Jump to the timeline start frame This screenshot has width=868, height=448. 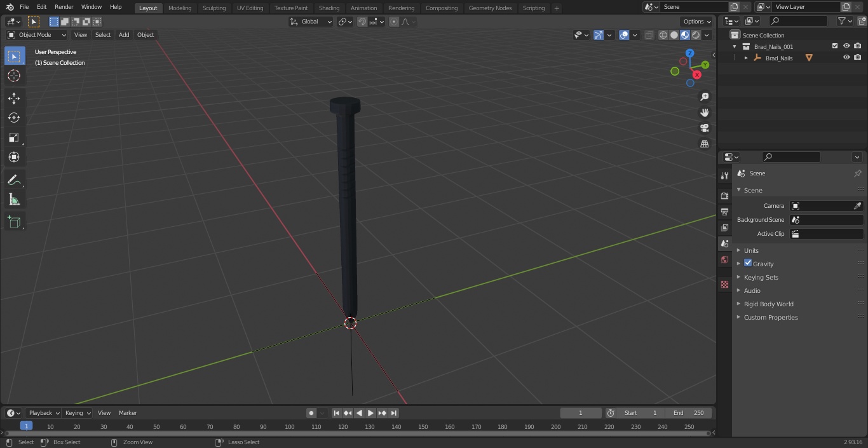[336, 413]
